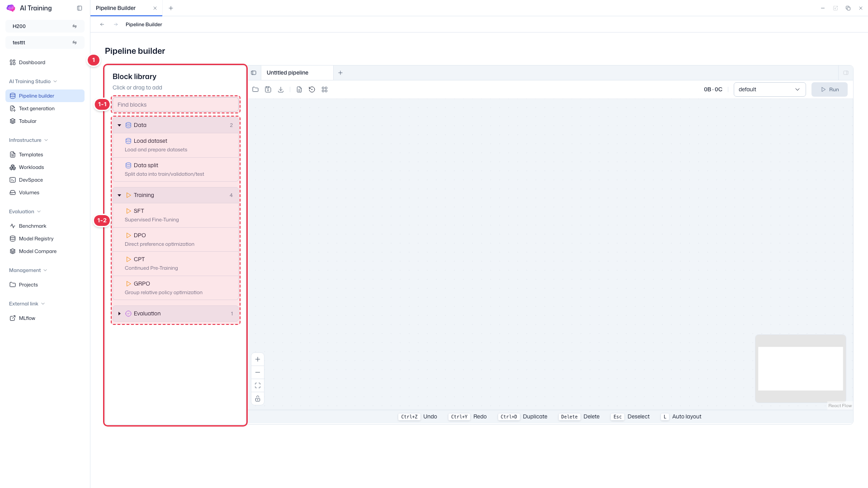Add the SFT block to the pipeline
Screen dimensions: 868x488
click(x=175, y=215)
